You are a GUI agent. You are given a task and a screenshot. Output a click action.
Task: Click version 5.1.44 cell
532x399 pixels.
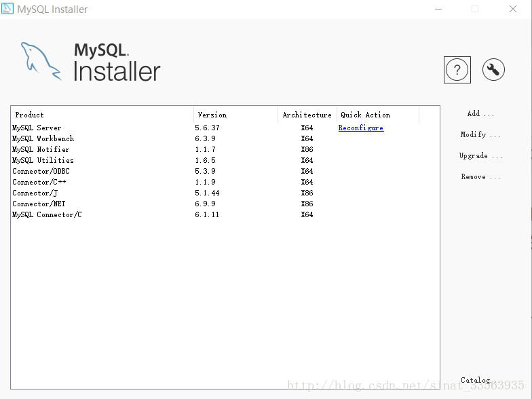tap(208, 193)
